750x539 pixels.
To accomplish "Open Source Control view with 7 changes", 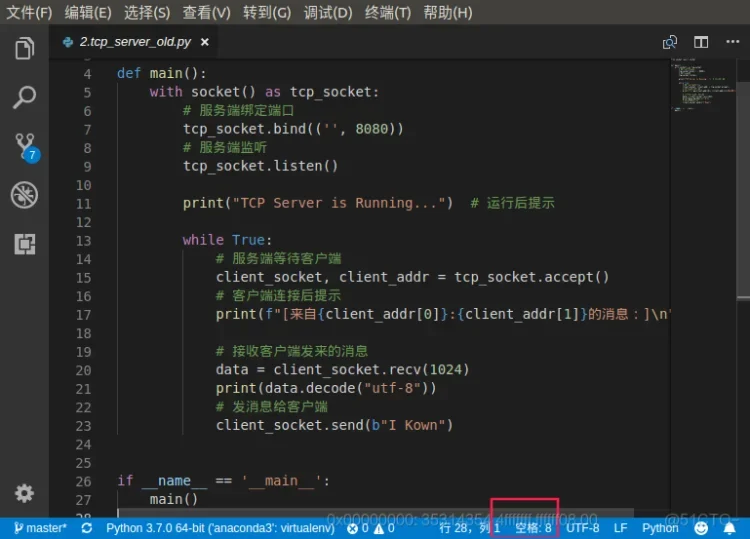I will click(26, 147).
